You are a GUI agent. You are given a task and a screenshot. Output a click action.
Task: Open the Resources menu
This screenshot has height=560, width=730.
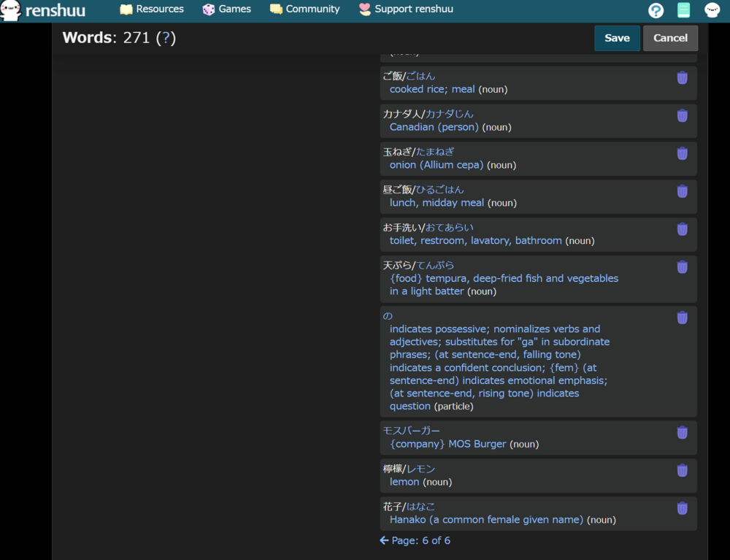tap(152, 9)
